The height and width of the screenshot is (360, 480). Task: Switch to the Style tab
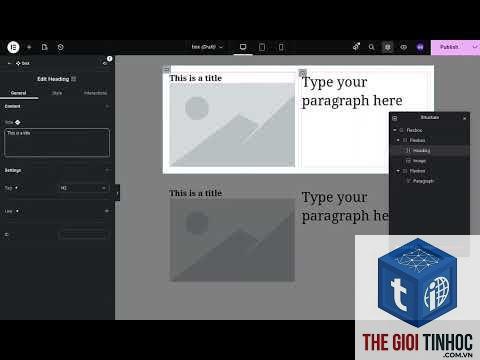click(x=57, y=93)
